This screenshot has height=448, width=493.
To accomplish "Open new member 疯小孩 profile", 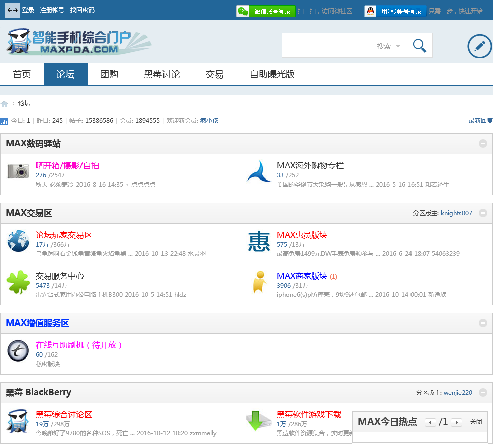I will 209,121.
